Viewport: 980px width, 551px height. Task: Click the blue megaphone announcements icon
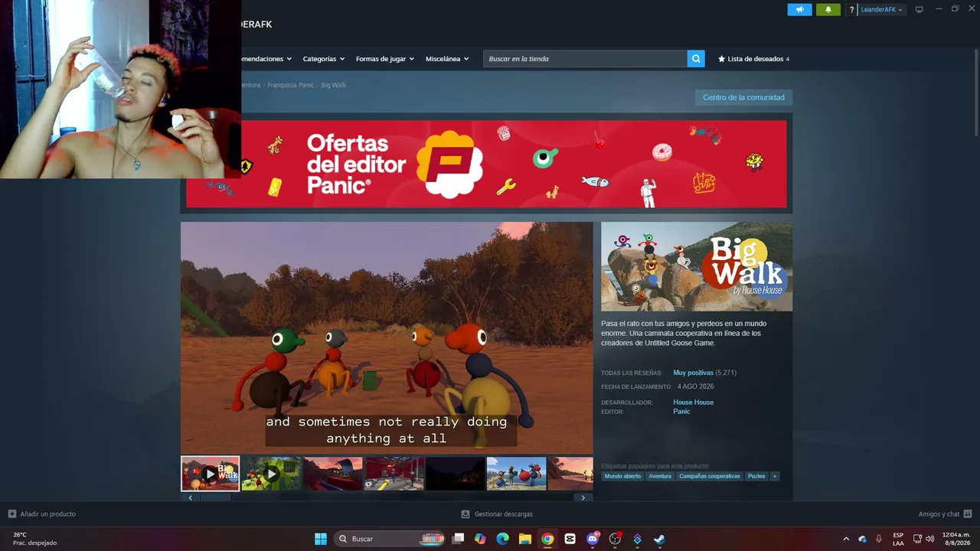click(x=799, y=10)
